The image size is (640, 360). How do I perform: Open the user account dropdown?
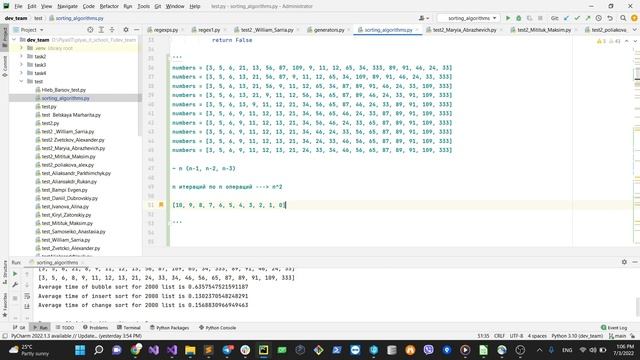tap(424, 18)
